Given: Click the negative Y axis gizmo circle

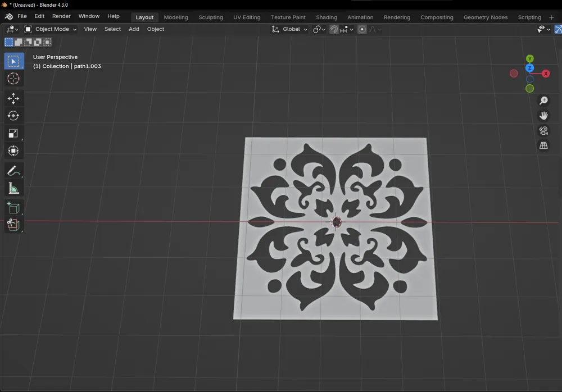Looking at the screenshot, I should pyautogui.click(x=530, y=89).
